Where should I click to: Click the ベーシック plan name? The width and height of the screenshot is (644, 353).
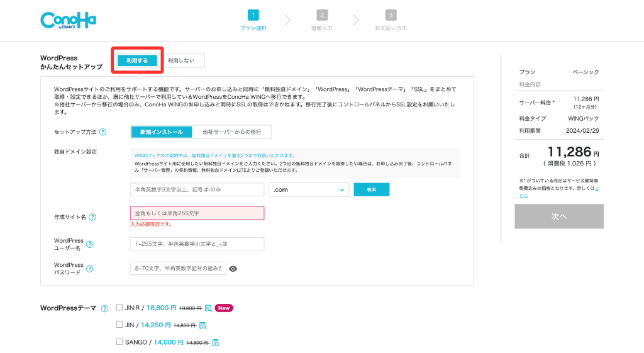click(586, 72)
